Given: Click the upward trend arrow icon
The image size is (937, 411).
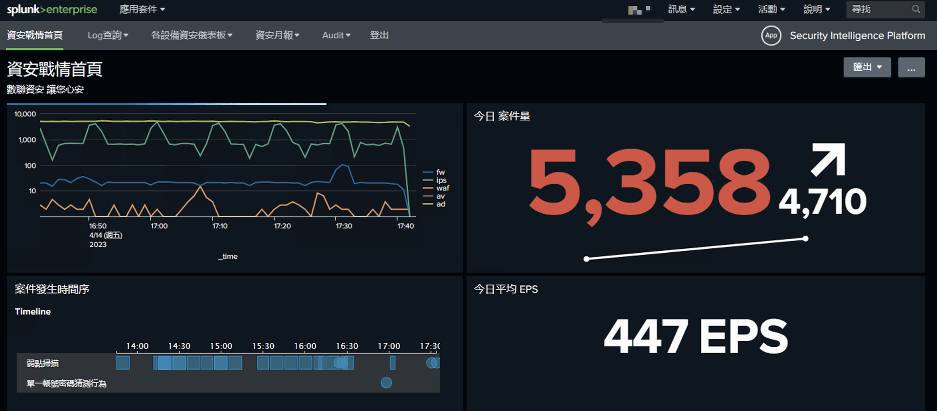Looking at the screenshot, I should [x=828, y=159].
